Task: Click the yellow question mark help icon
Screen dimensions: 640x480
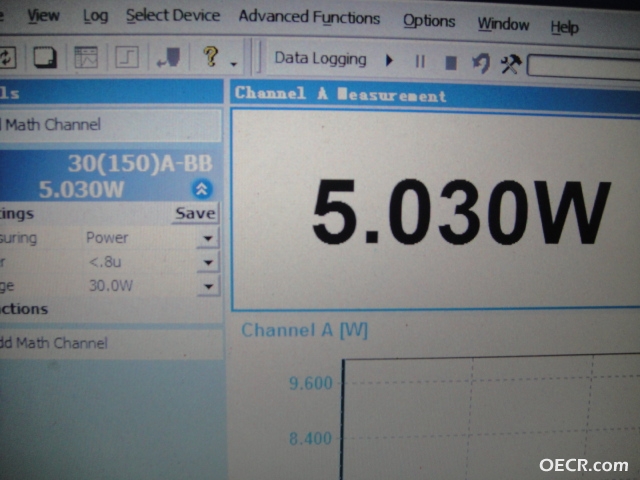Action: point(211,56)
